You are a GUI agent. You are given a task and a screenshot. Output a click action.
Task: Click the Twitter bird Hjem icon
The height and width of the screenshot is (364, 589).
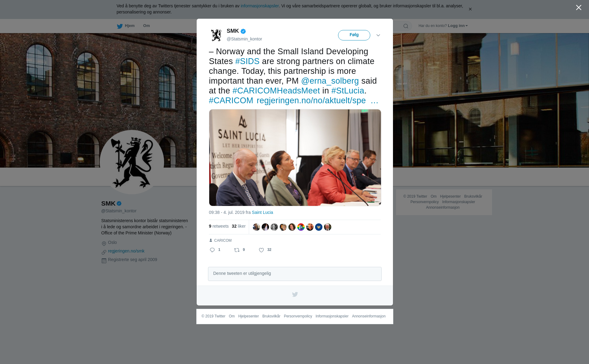(x=120, y=26)
